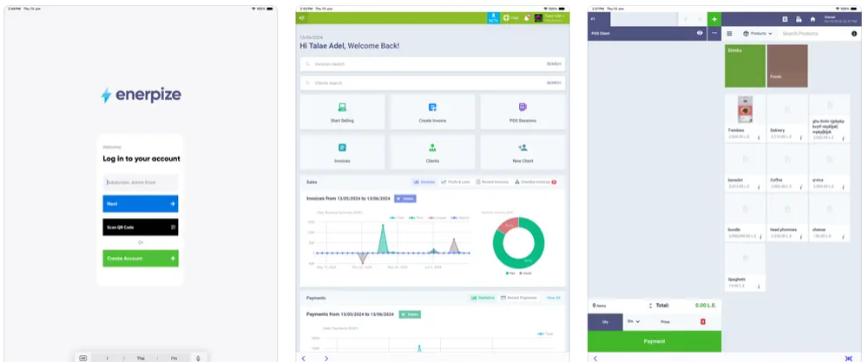Click the blue Next button
This screenshot has height=362, width=868.
click(x=141, y=204)
